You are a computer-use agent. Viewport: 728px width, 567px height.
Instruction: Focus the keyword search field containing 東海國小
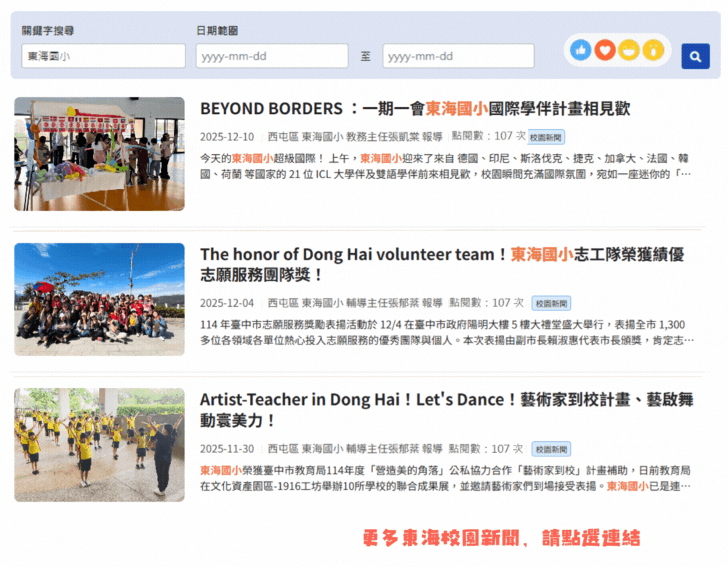coord(103,56)
